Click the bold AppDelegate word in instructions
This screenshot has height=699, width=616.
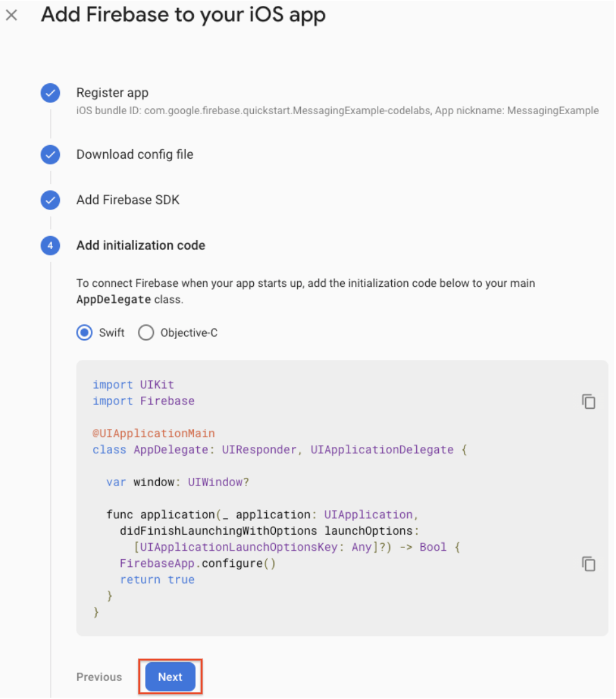click(113, 300)
